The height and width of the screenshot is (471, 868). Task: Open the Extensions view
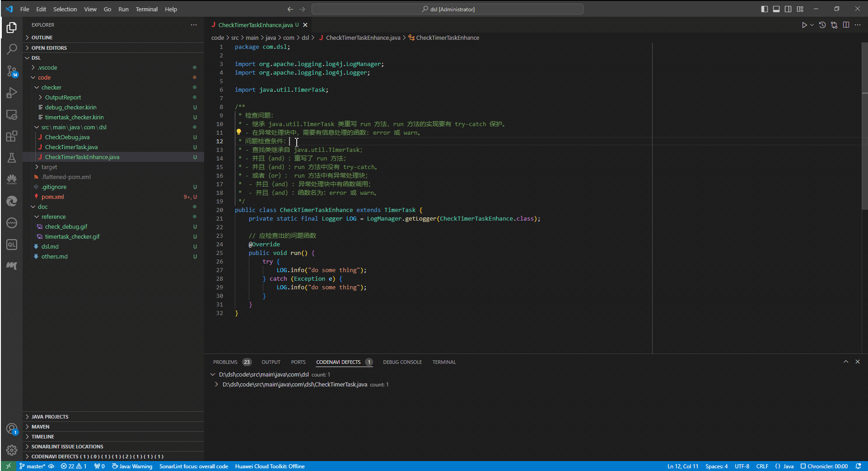tap(12, 136)
